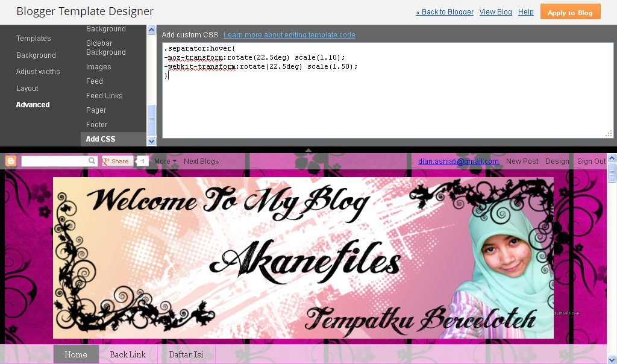Click the Akanefiles blog header banner image
Image resolution: width=617 pixels, height=364 pixels.
point(304,258)
